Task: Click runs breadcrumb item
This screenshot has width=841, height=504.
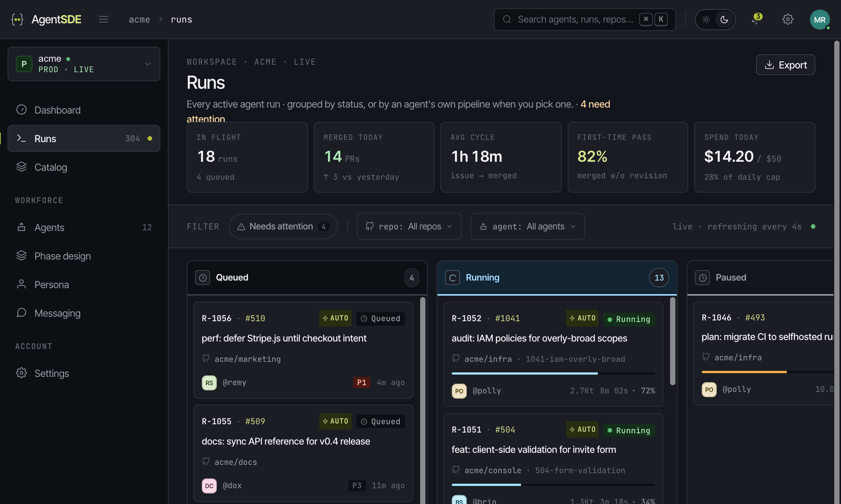Action: click(181, 20)
